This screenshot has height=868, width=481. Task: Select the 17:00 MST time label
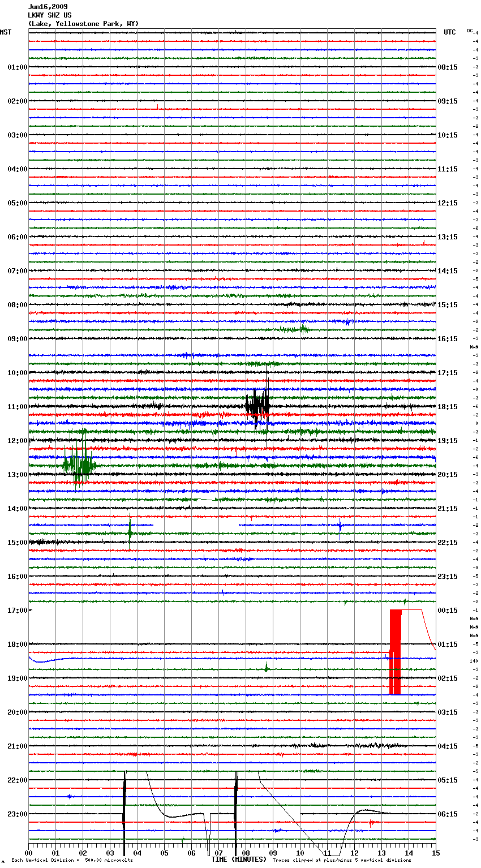pyautogui.click(x=17, y=611)
